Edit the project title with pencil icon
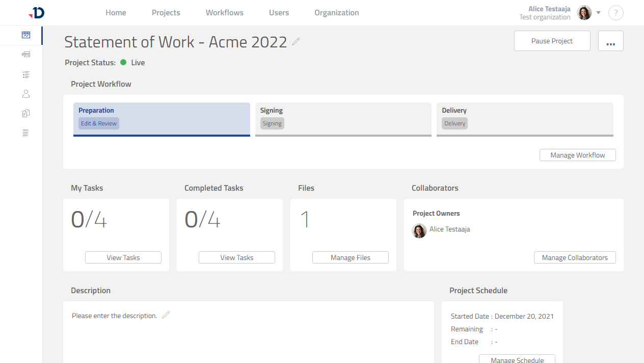The image size is (644, 363). (x=296, y=42)
